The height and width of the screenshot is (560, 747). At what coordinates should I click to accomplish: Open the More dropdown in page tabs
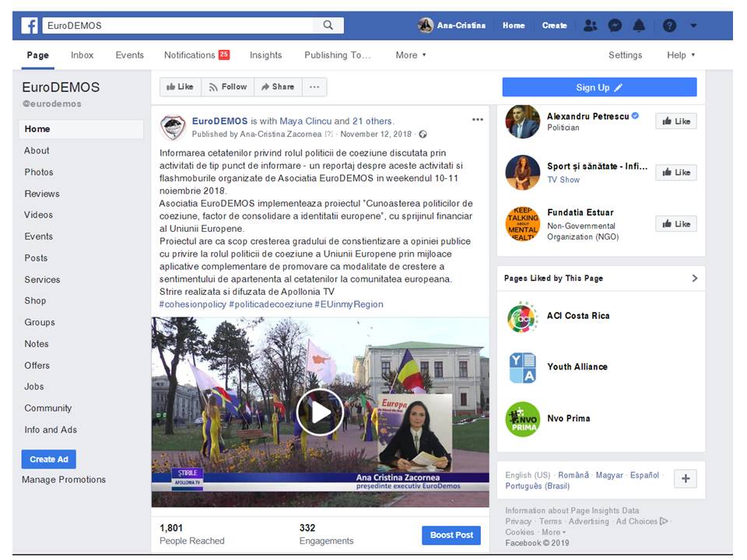click(411, 55)
